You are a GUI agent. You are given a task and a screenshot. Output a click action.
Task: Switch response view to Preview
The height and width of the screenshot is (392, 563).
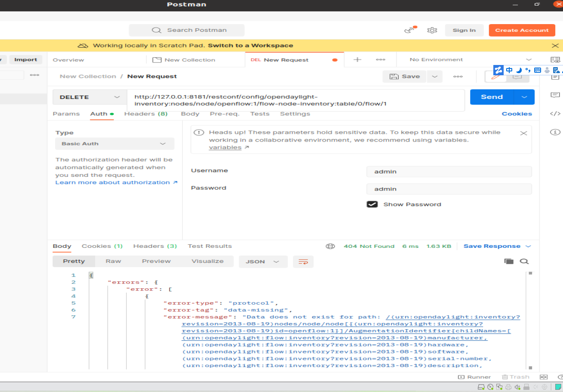[157, 261]
